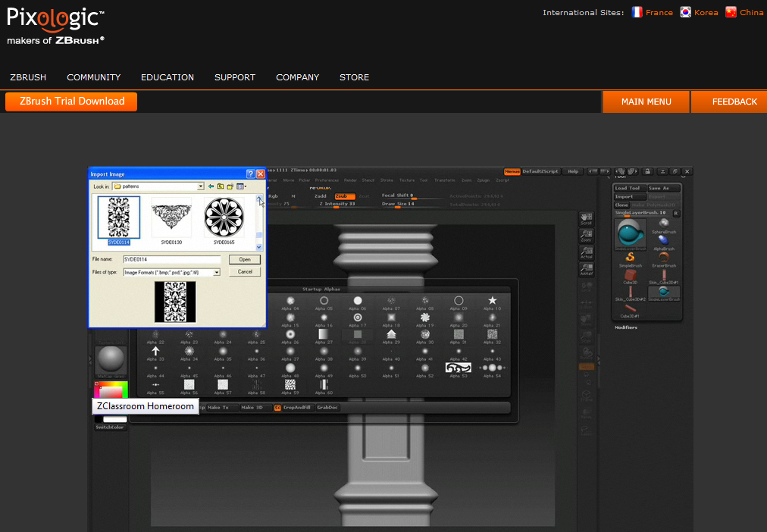Select the Alpha 06 solid circle alpha
Viewport: 767px width, 532px height.
358,302
